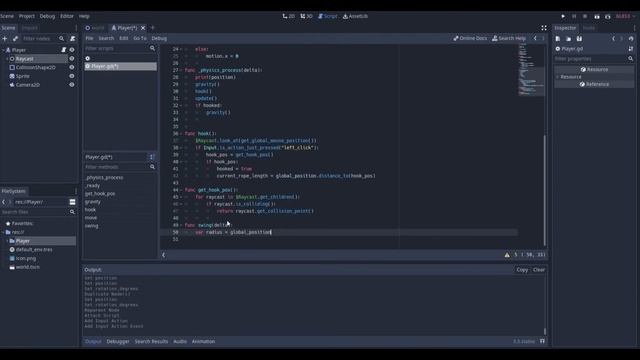640x360 pixels.
Task: Go to previous object in Inspector history
Action: pos(613,38)
